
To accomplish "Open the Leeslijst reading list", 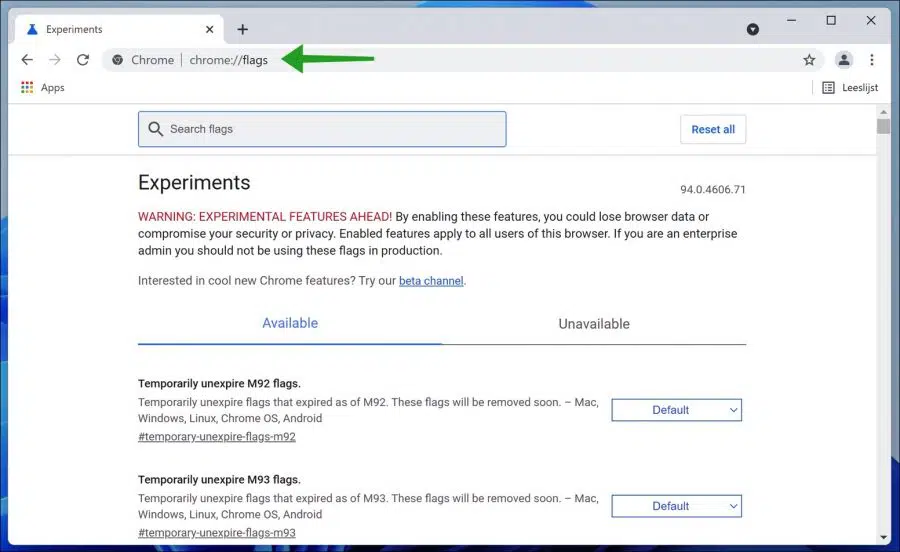I will (850, 87).
